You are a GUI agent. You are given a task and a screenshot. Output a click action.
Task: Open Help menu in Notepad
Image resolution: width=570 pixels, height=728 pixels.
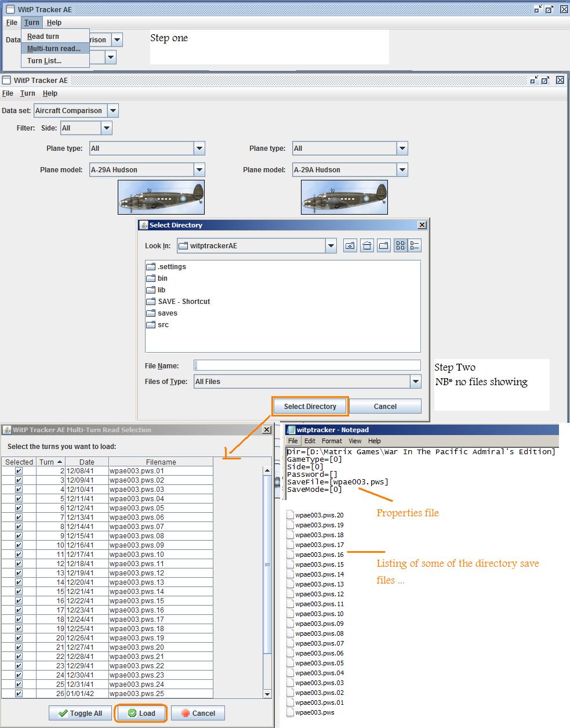pos(375,441)
